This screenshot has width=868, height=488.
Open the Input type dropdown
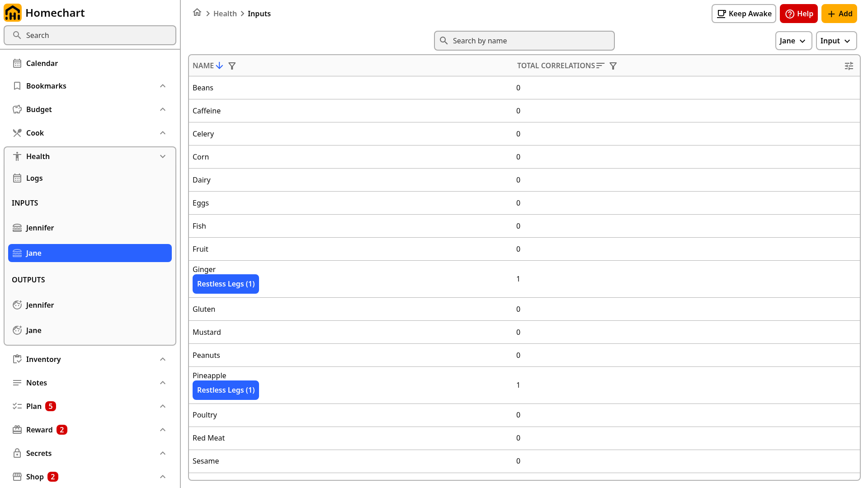836,41
